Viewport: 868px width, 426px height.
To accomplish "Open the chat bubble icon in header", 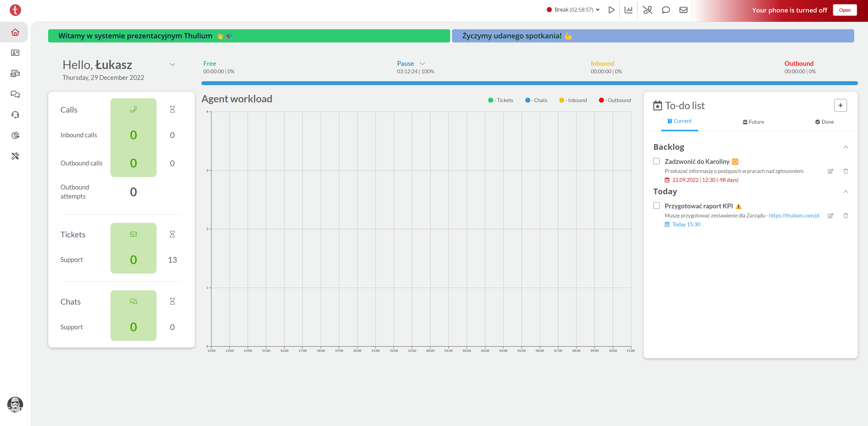I will point(665,10).
